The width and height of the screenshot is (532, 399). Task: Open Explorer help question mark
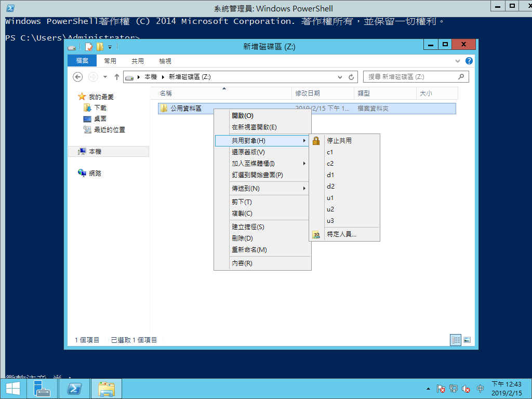469,61
